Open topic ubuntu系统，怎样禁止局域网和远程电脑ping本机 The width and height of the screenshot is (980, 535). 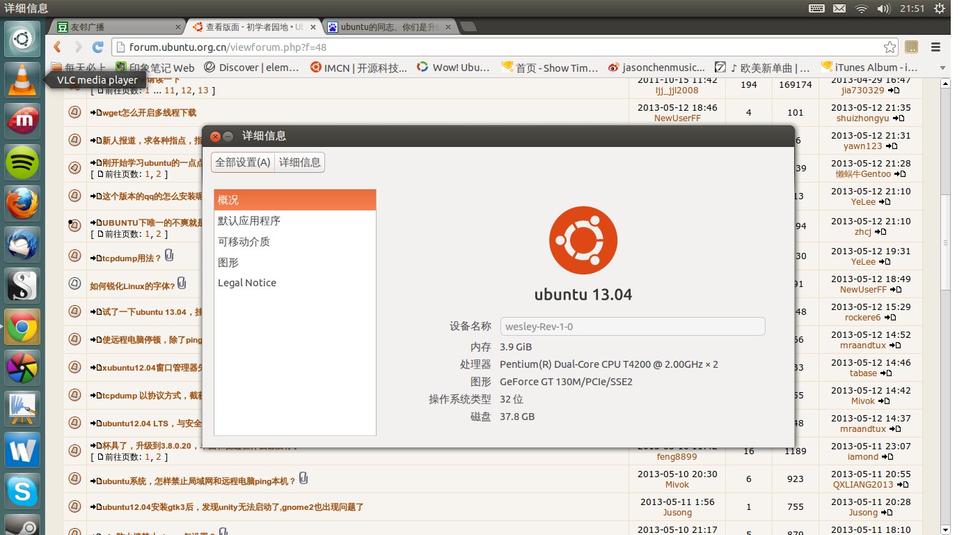(x=198, y=481)
